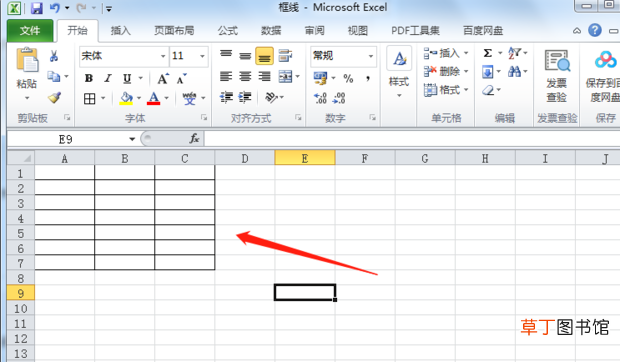Align text to middle of cell
The height and width of the screenshot is (362, 620).
245,56
